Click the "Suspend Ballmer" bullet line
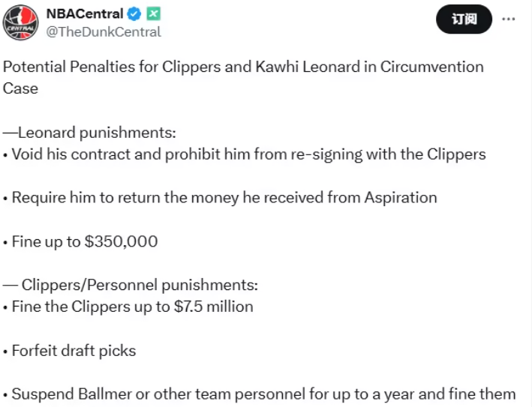532x407 pixels. point(259,394)
